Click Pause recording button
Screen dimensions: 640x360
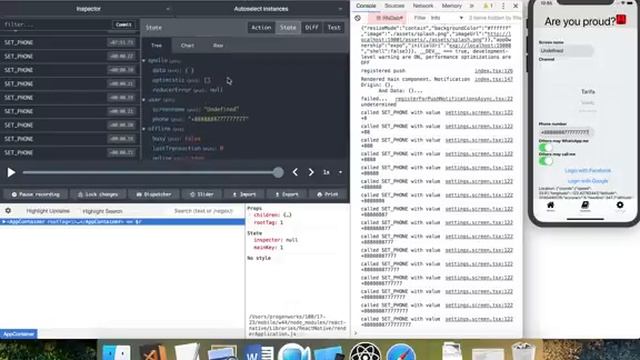pos(36,194)
